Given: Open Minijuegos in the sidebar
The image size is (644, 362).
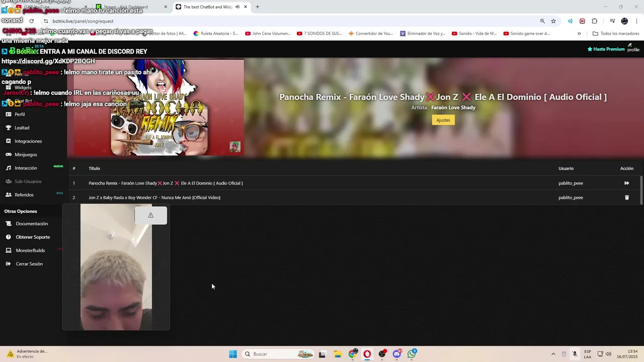Looking at the screenshot, I should point(26,155).
